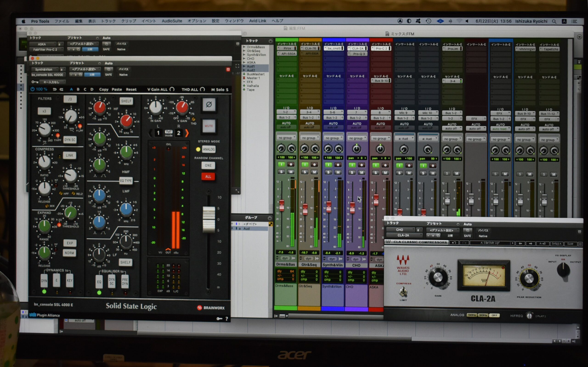Toggle the THD ALL headphone icon
Viewport: 588px width, 367px height.
click(x=202, y=89)
